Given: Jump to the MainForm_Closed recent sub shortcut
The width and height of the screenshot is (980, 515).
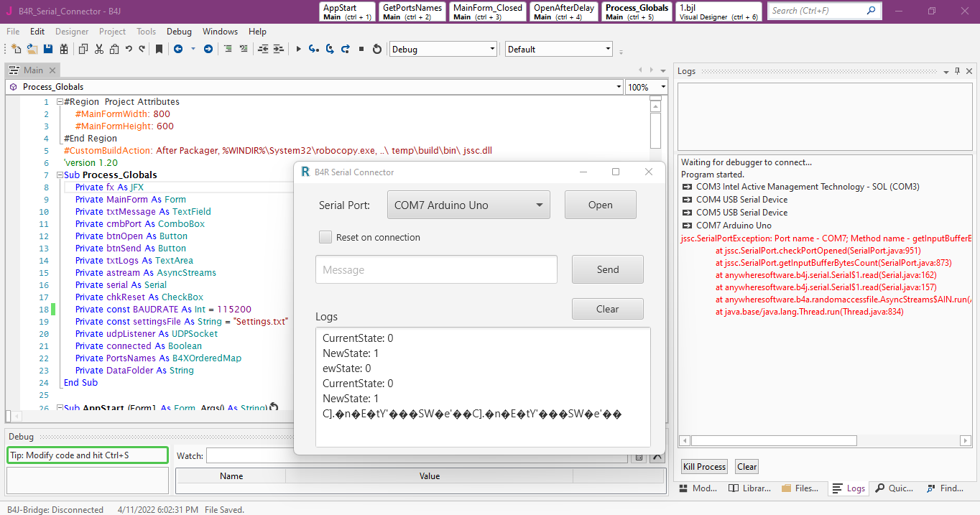Looking at the screenshot, I should tap(488, 11).
